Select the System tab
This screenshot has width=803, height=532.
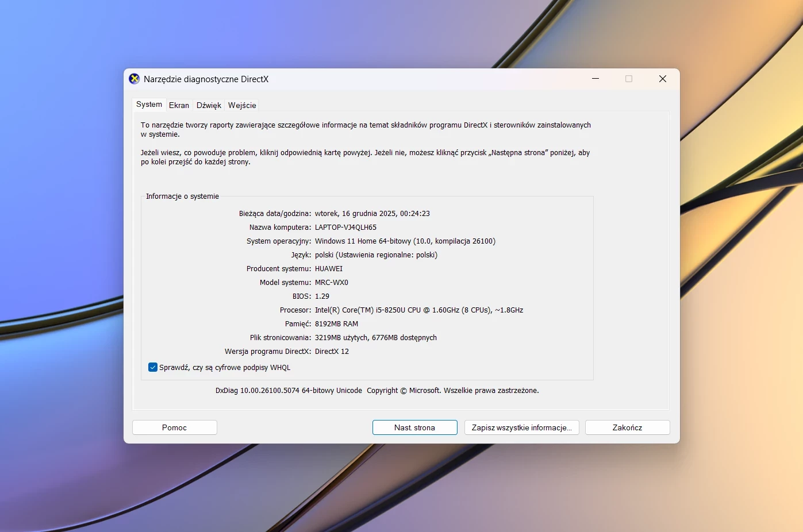click(x=149, y=105)
